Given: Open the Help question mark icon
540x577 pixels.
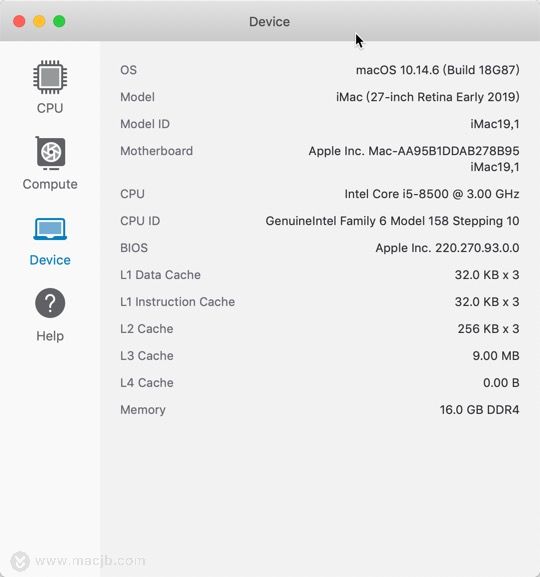Looking at the screenshot, I should coord(50,303).
